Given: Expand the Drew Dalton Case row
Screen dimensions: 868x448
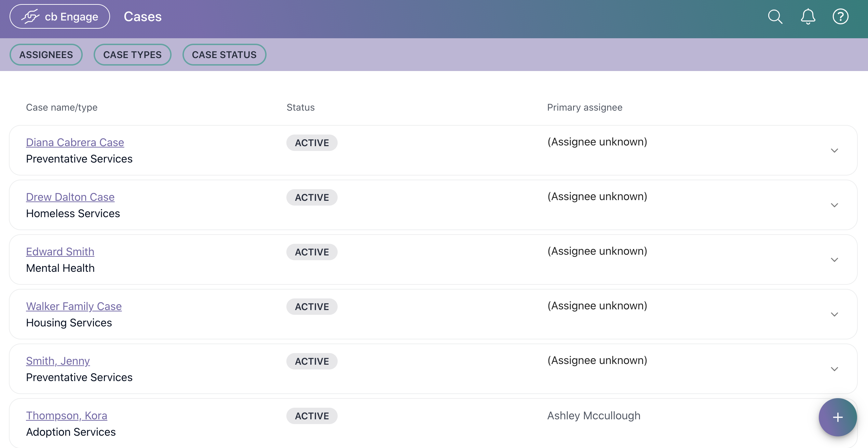Looking at the screenshot, I should click(x=835, y=205).
